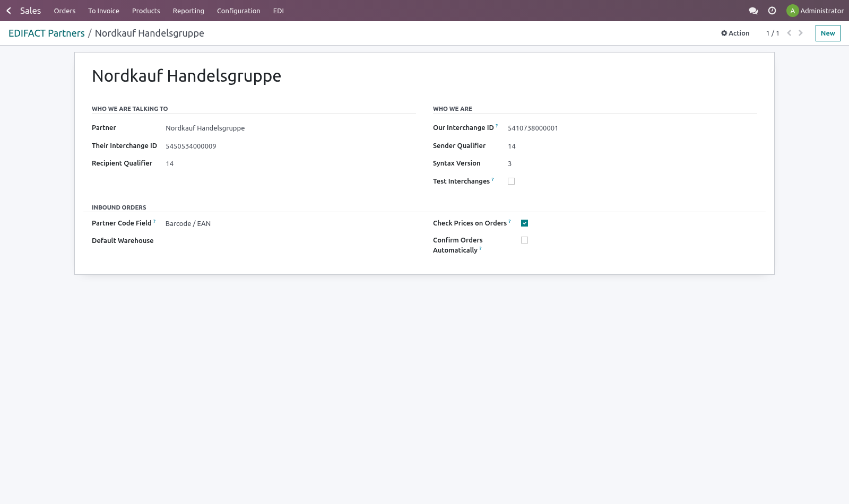Go to next record arrow

[801, 33]
